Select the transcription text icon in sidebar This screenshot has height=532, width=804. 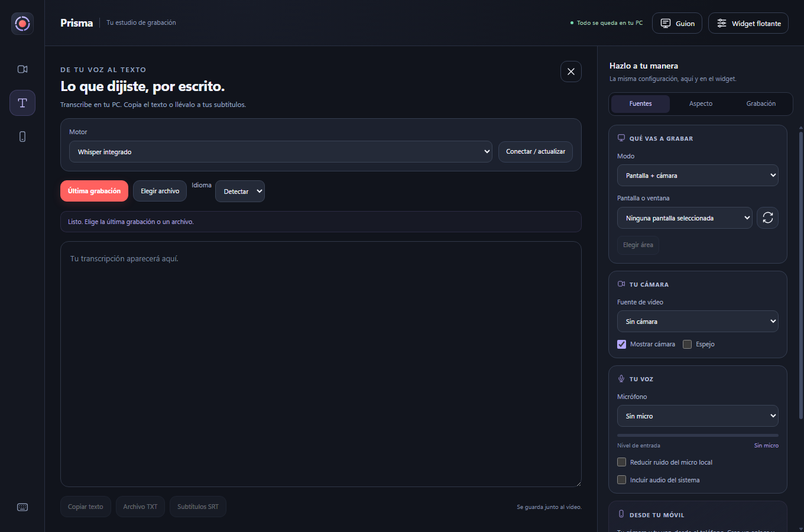pos(22,103)
